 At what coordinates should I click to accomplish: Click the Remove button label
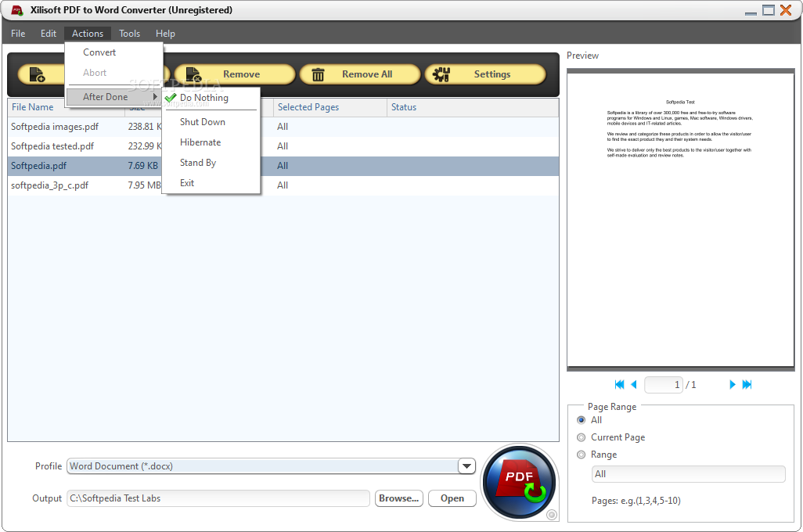point(241,74)
